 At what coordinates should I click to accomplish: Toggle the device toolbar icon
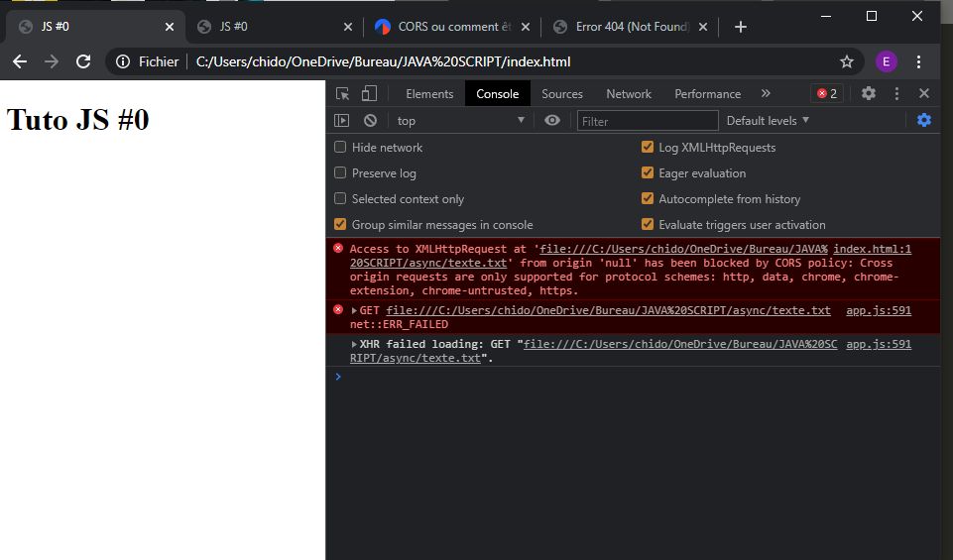369,93
